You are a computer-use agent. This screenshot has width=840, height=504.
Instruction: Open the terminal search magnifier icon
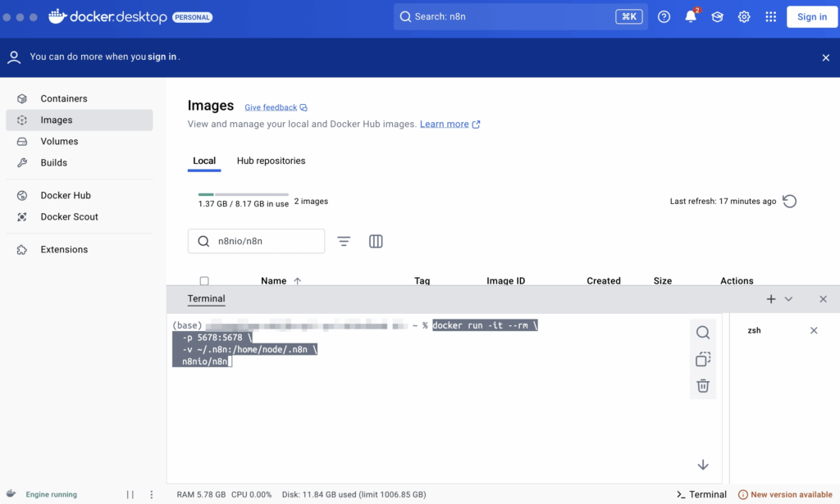tap(703, 332)
